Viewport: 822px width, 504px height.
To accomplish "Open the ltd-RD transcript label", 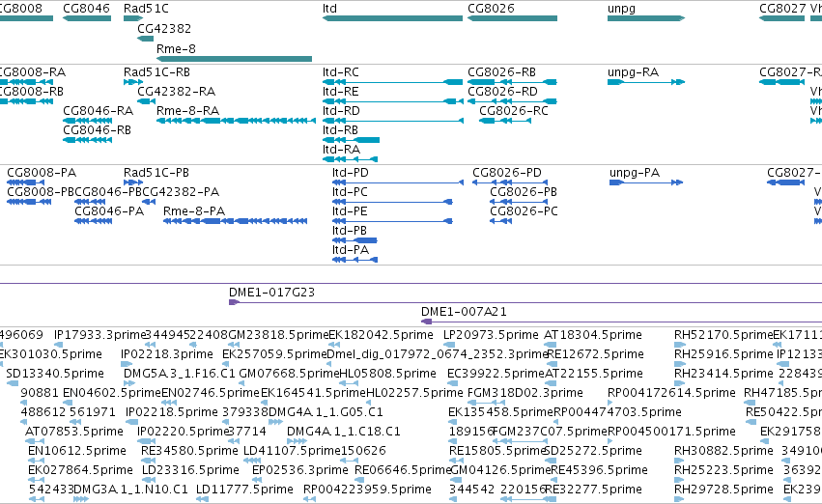I will coord(341,111).
